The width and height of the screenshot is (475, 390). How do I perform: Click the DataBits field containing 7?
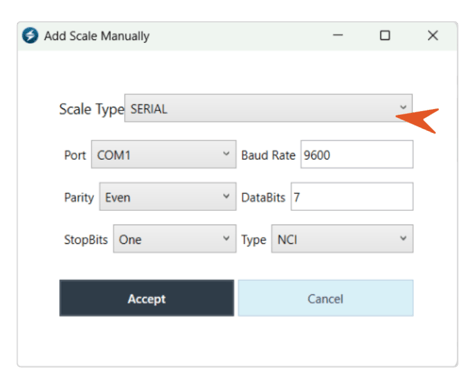(x=352, y=197)
